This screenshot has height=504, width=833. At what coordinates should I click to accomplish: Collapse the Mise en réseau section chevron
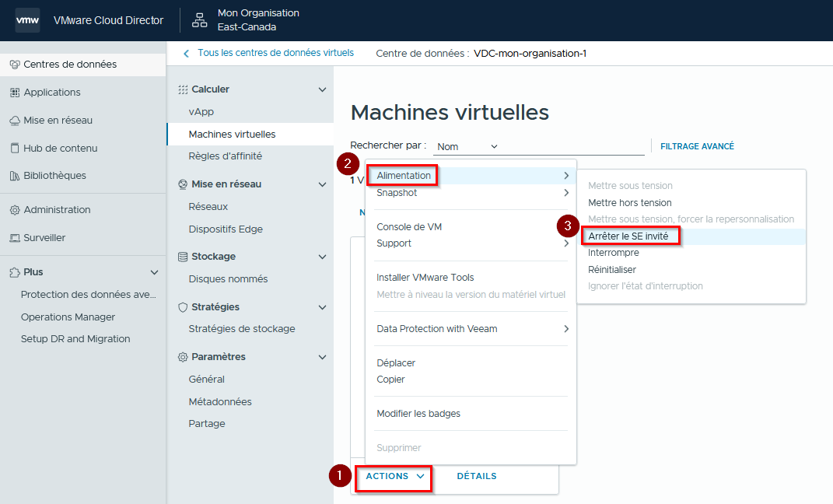[322, 185]
